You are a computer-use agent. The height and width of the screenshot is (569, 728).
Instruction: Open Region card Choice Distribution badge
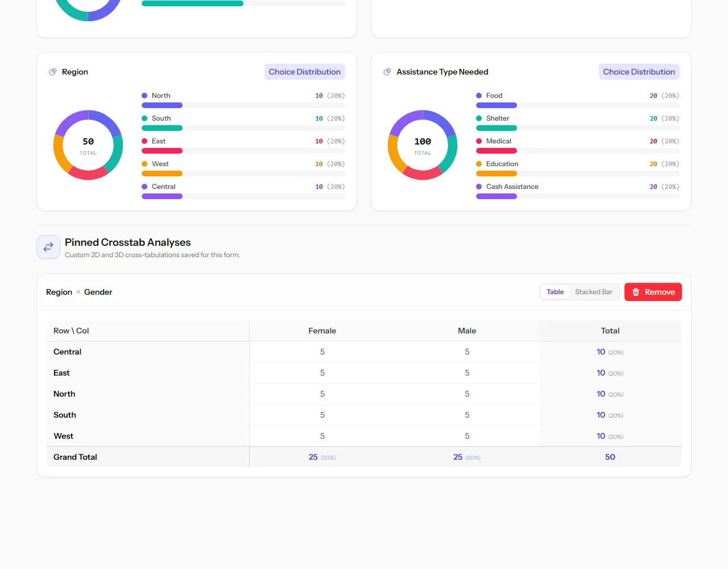coord(305,72)
